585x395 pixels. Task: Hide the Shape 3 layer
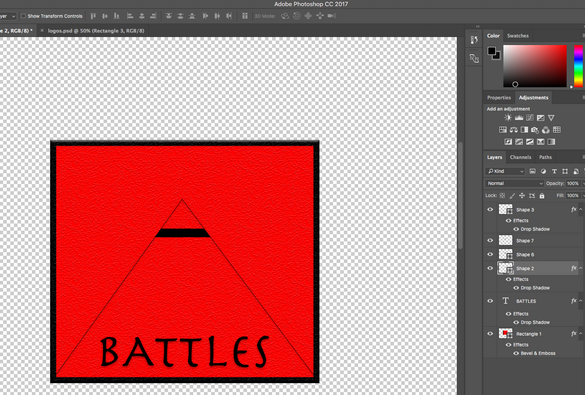(x=490, y=210)
